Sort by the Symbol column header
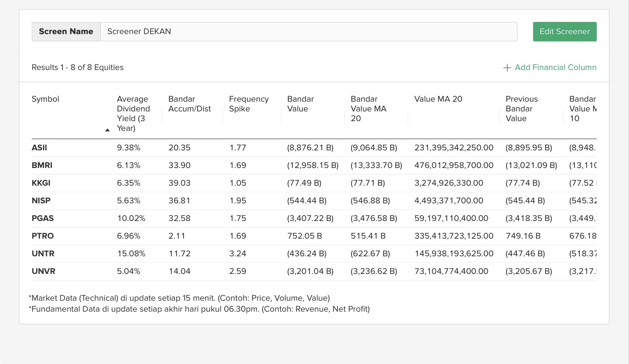Screen dimensions: 629x364 [x=45, y=99]
